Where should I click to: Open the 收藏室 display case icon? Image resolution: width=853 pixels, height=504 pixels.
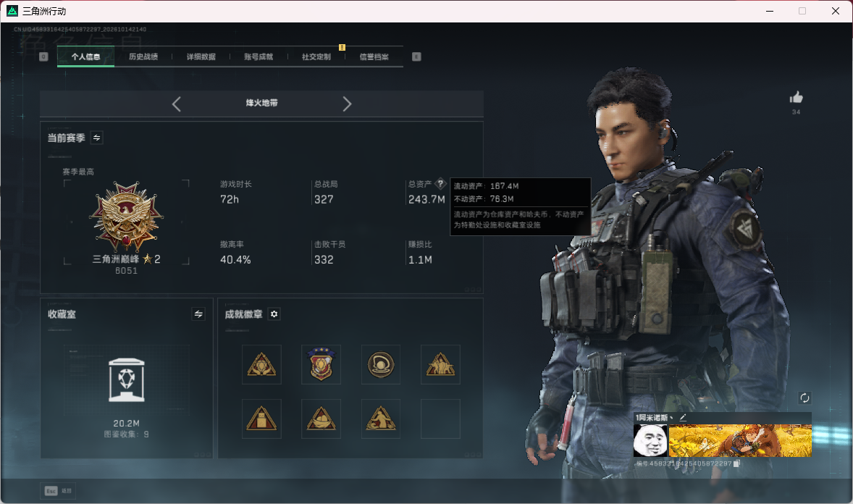click(x=126, y=380)
